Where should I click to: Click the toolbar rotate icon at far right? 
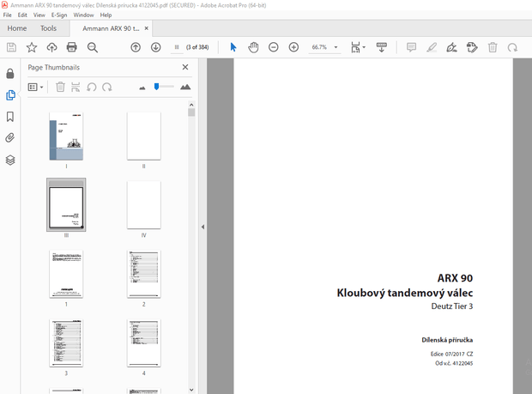tap(512, 47)
